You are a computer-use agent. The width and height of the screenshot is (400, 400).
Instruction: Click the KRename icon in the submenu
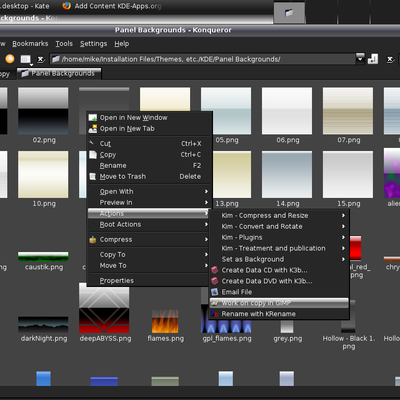tap(215, 314)
